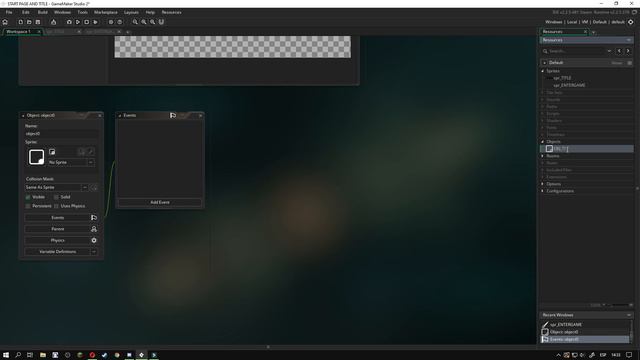Open the No Sprite selector dropdown

click(91, 162)
